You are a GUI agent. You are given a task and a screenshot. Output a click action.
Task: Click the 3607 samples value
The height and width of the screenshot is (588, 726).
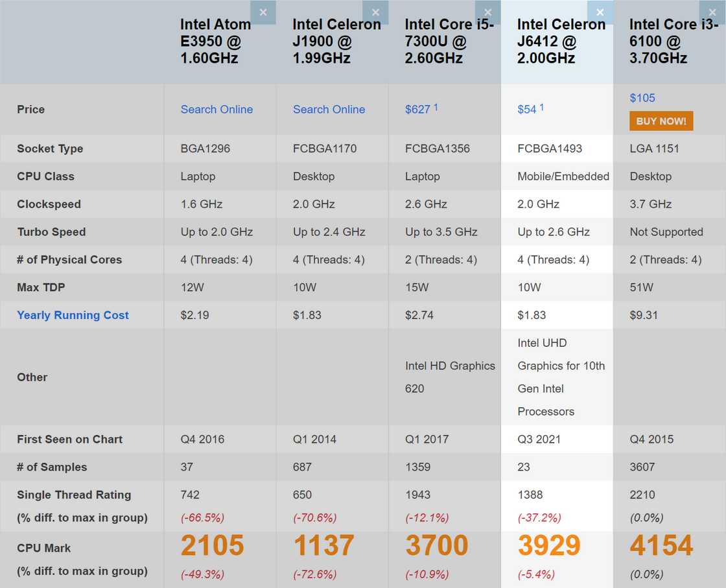642,467
